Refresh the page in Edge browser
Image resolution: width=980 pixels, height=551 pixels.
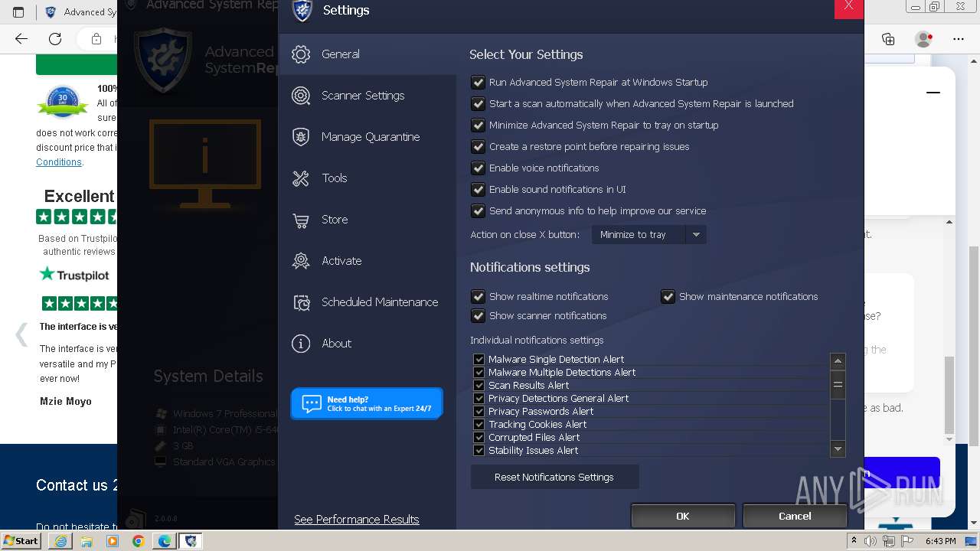(55, 38)
